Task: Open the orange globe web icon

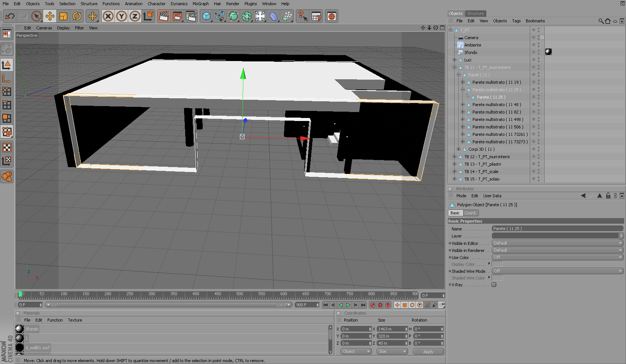Action: pyautogui.click(x=332, y=16)
